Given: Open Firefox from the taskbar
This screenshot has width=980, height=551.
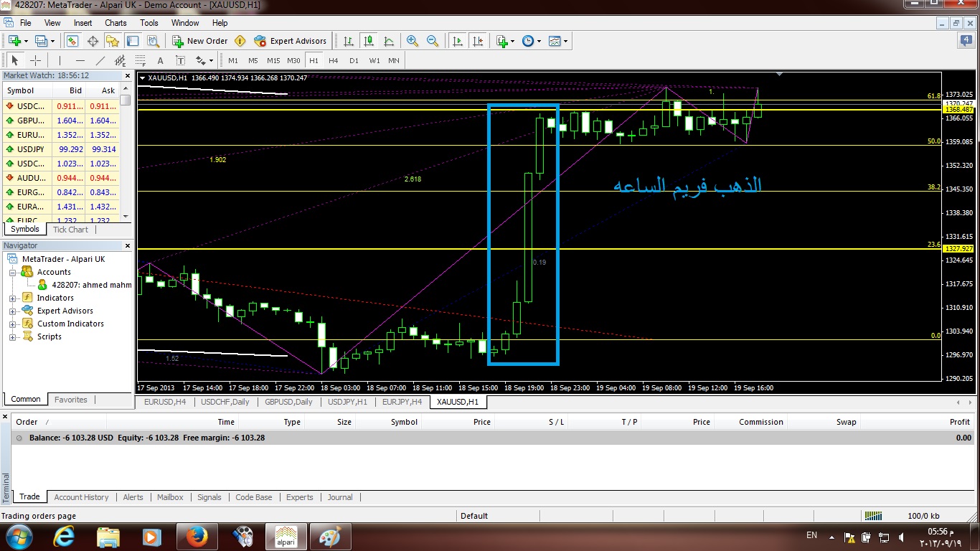Looking at the screenshot, I should 196,536.
